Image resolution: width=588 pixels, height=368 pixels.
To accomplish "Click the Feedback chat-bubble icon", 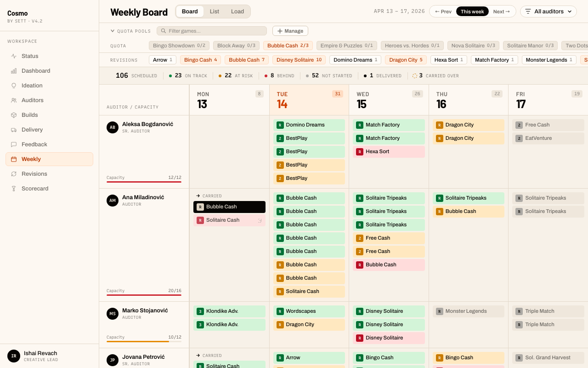I will [14, 144].
